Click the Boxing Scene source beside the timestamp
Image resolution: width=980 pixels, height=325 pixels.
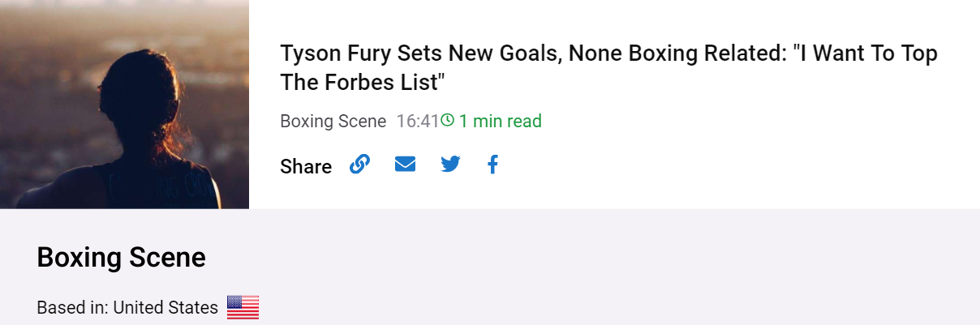point(333,122)
